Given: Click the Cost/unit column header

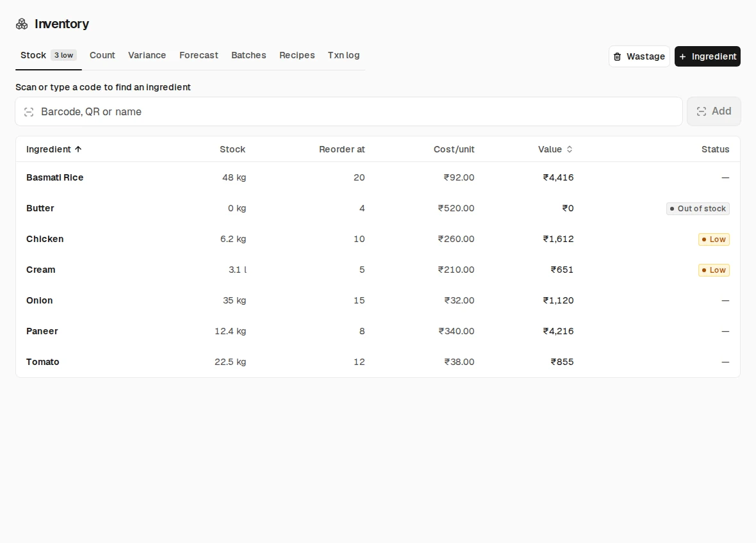Looking at the screenshot, I should click(x=454, y=149).
